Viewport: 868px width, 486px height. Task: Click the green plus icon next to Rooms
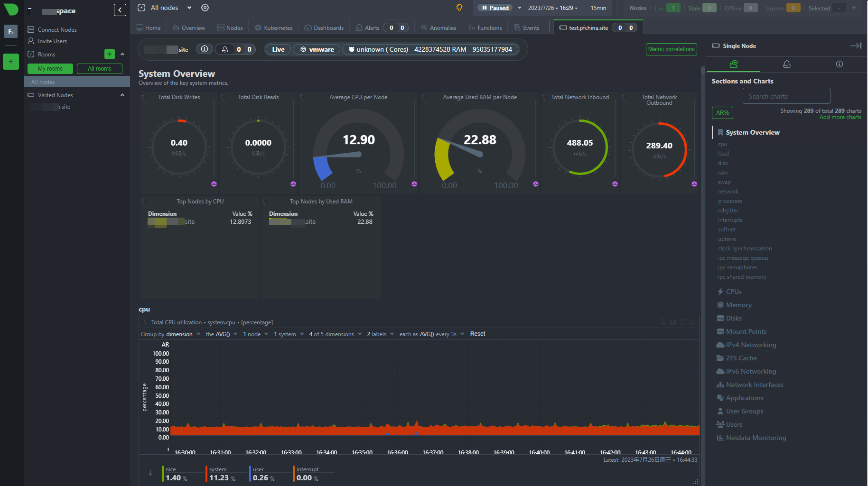point(110,54)
